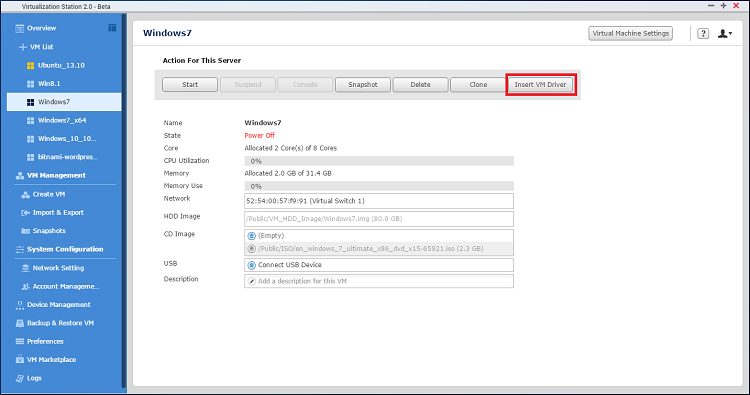Click the Windows7_x64 VM icon
750x395 pixels.
(x=31, y=121)
